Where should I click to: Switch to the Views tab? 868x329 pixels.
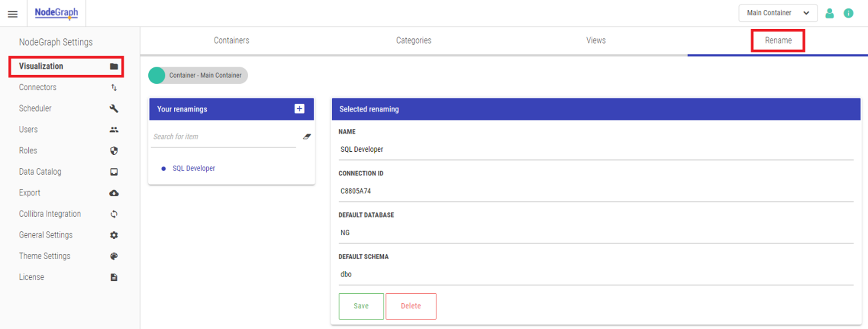[596, 40]
